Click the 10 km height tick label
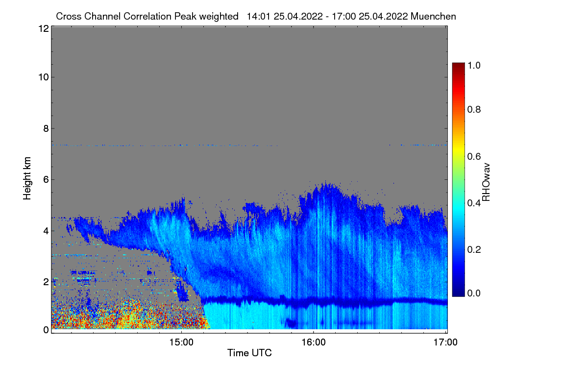The height and width of the screenshot is (392, 588). [43, 77]
